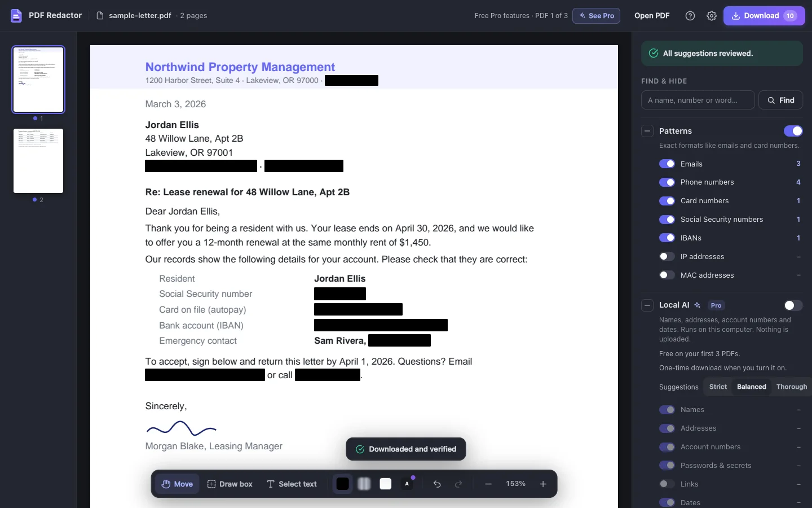Select the Select text tool

(292, 484)
